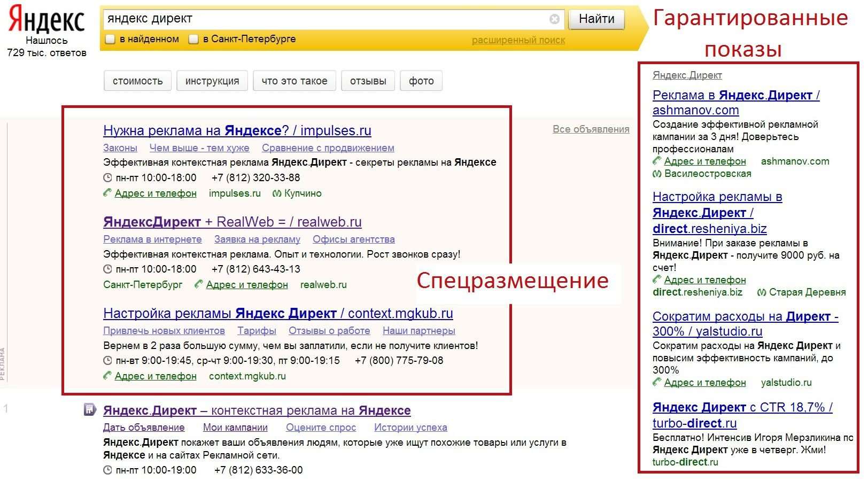Open 'Чем выше - тем хуже' sitelink
Screen dimensions: 868x481
[x=199, y=148]
